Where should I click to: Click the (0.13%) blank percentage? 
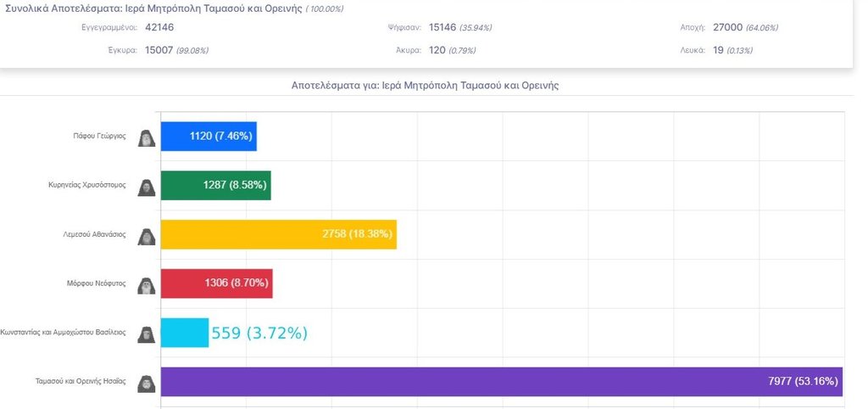[739, 50]
